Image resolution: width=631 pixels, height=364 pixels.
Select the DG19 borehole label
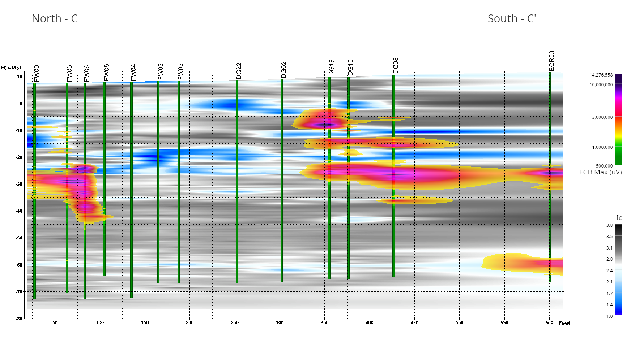[331, 68]
